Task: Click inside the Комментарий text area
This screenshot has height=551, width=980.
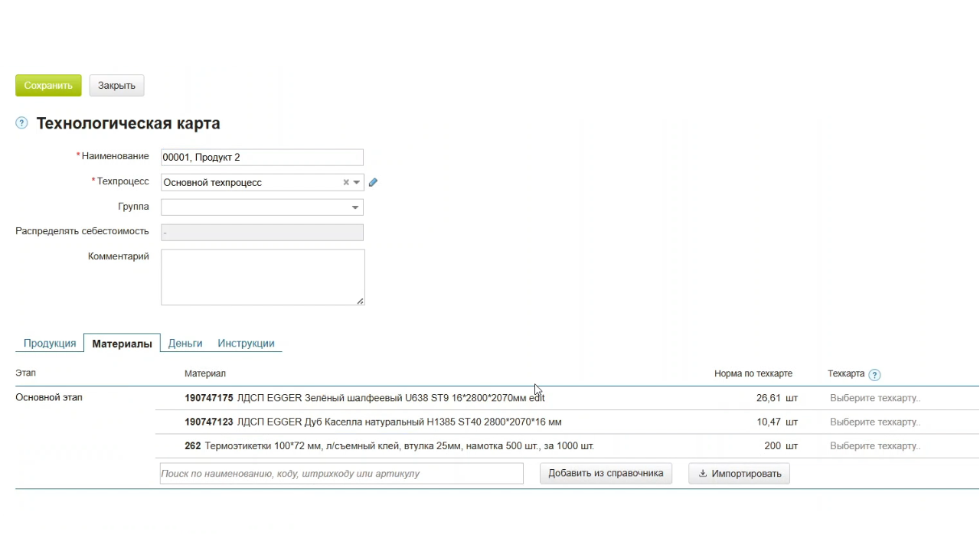Action: pos(262,277)
